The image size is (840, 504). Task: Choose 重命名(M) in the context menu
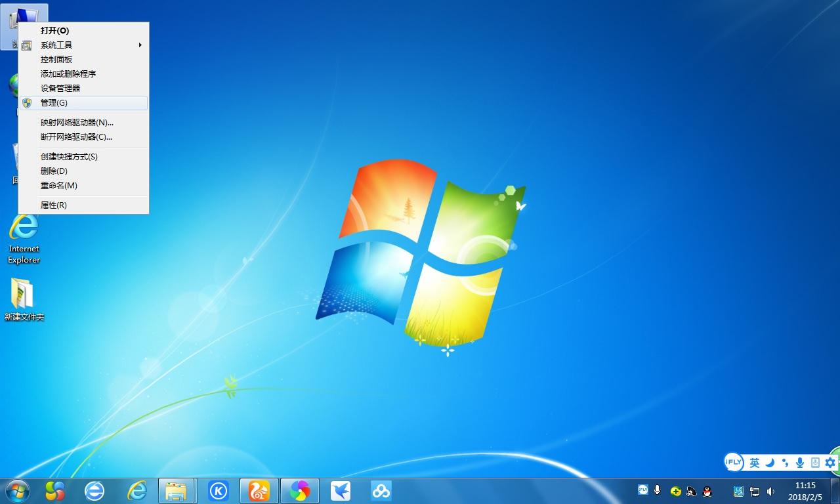(83, 186)
